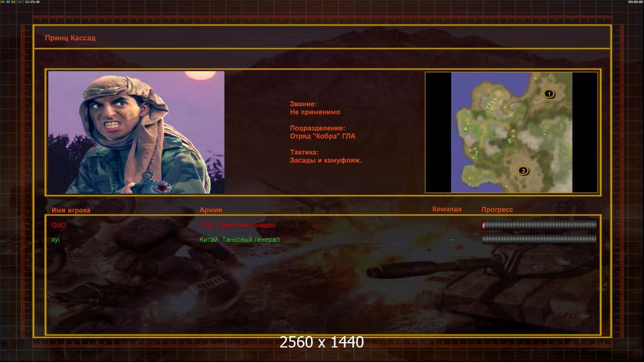Click start position marker 2 on minimap

click(523, 171)
